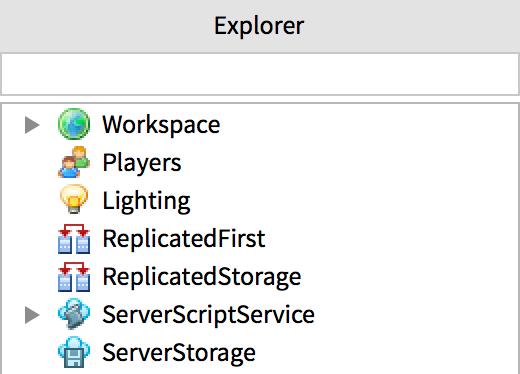Select the Players text label
520x374 pixels.
[142, 163]
